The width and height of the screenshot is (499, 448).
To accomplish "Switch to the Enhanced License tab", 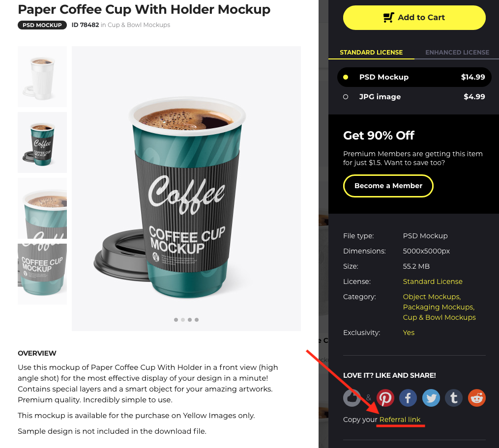I will pos(457,53).
